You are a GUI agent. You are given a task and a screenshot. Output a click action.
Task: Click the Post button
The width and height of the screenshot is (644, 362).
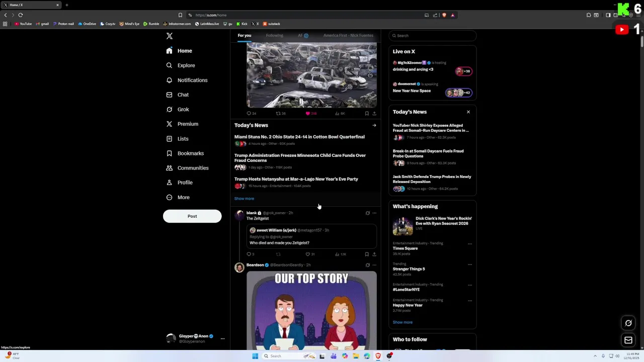192,216
